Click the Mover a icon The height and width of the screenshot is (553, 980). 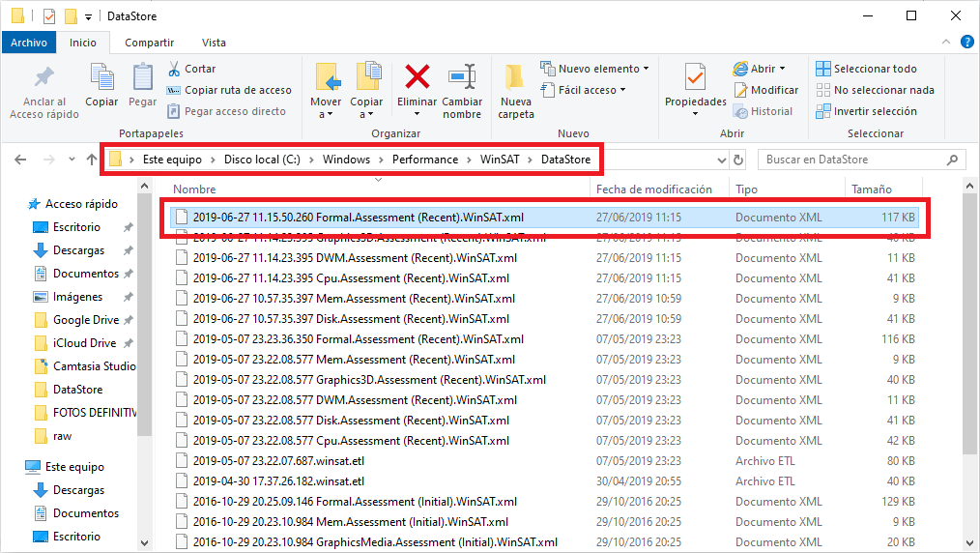328,76
